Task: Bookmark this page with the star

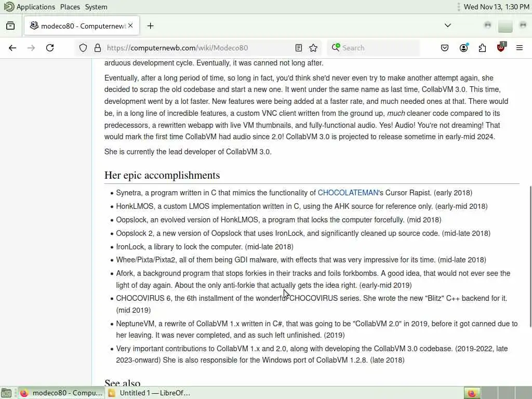Action: 313,48
